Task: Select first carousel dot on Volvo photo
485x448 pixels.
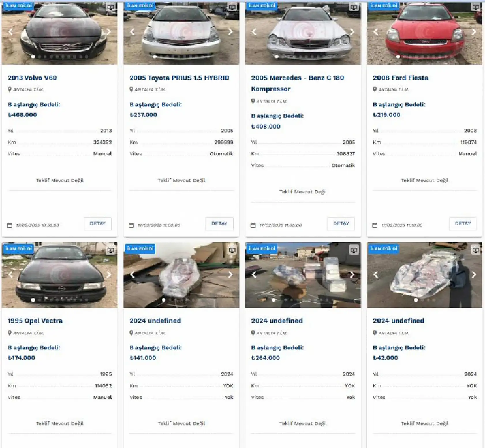Action: [x=33, y=57]
